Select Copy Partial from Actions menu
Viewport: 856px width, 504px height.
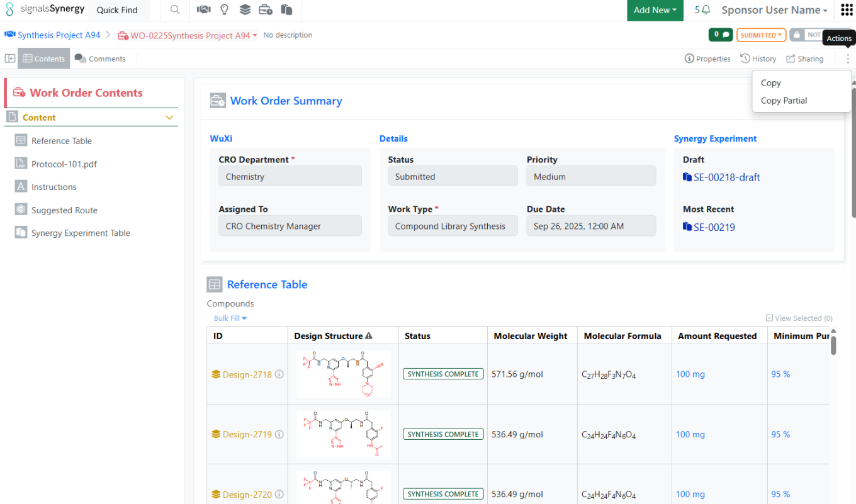point(784,101)
